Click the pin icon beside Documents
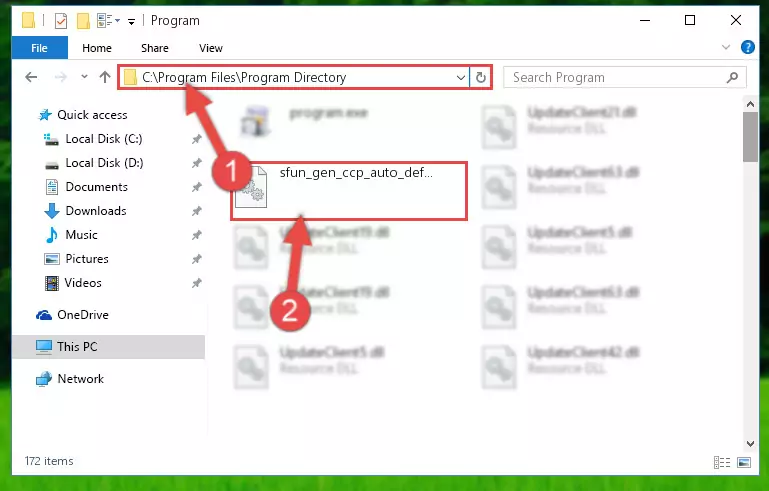This screenshot has width=769, height=491. click(197, 187)
